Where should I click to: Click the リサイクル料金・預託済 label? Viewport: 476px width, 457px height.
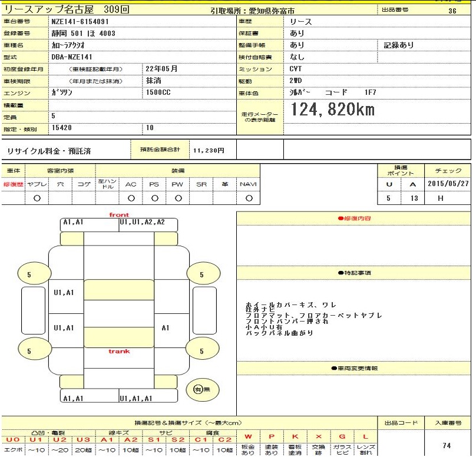click(49, 151)
